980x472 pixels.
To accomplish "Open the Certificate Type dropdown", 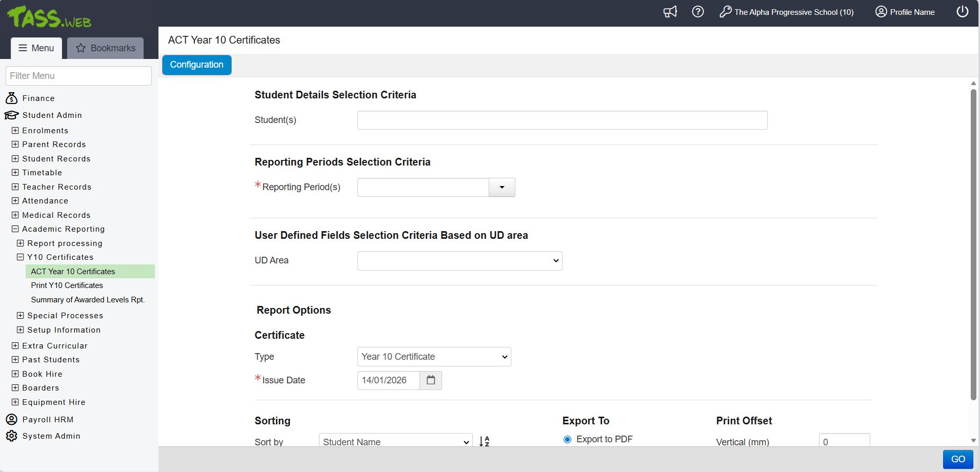I will (434, 357).
